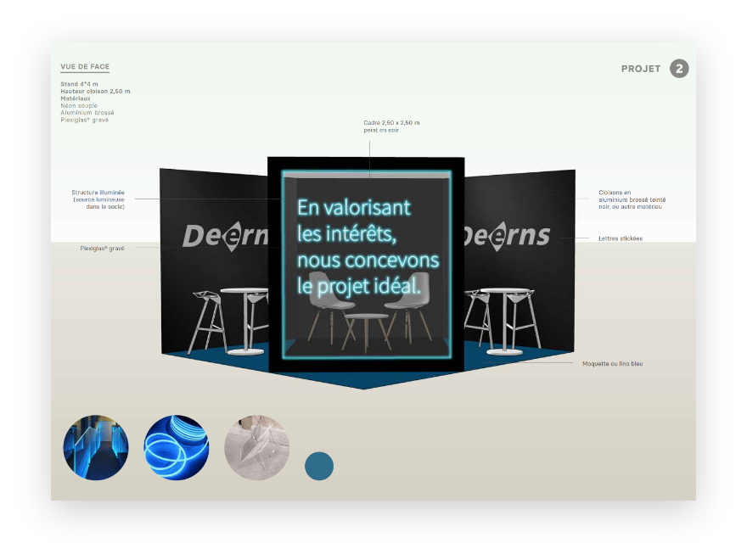Viewport: 747px width, 560px height.
Task: Click the PROJET label
Action: pyautogui.click(x=641, y=69)
